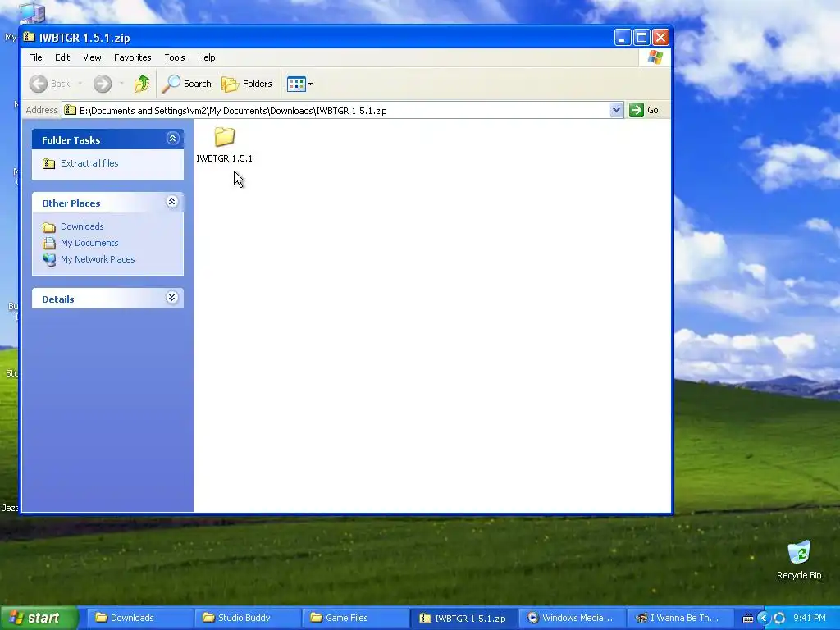840x630 pixels.
Task: Click the circular tray icon beside clock
Action: 779,619
